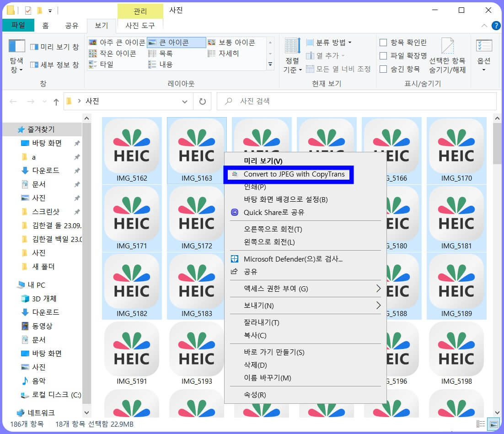The image size is (504, 434).
Task: Select 자세히 layout option
Action: click(x=223, y=54)
